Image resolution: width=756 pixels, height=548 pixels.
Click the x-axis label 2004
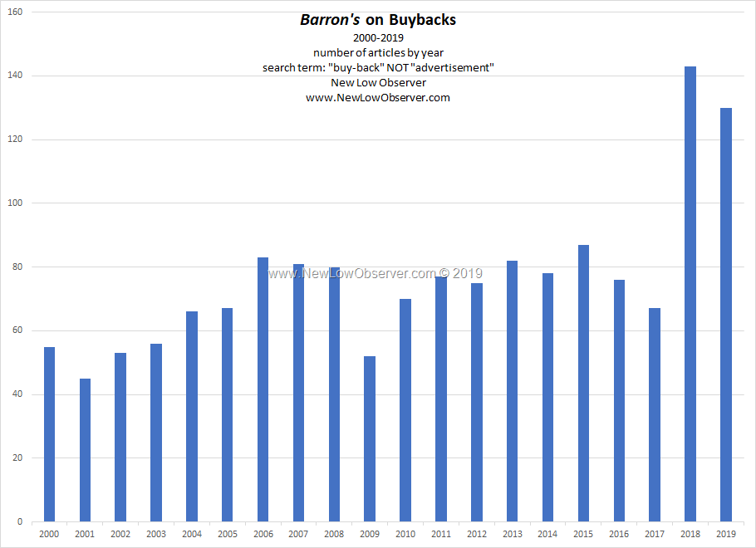click(x=192, y=534)
